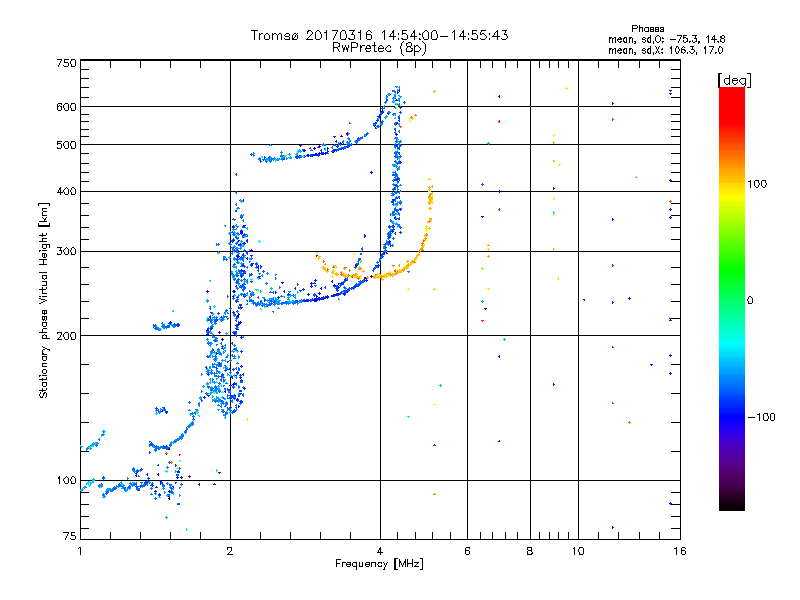Click the y-axis tick label '300'
This screenshot has width=800, height=600.
66,252
